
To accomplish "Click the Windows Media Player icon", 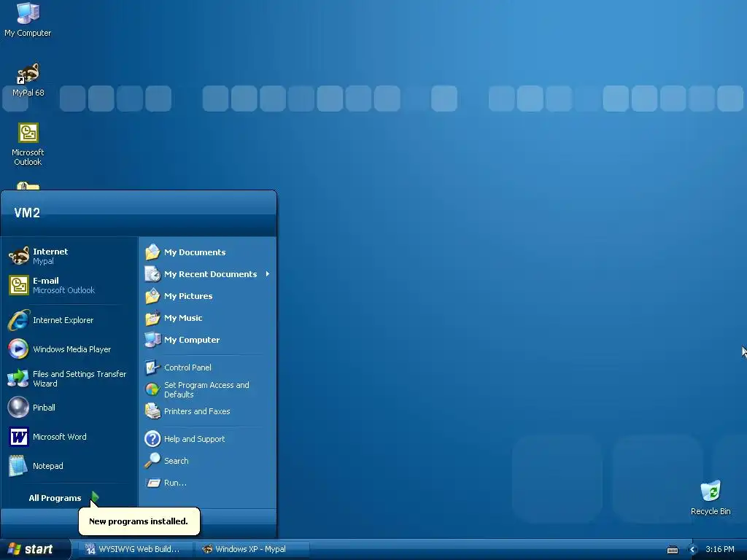I will coord(18,349).
